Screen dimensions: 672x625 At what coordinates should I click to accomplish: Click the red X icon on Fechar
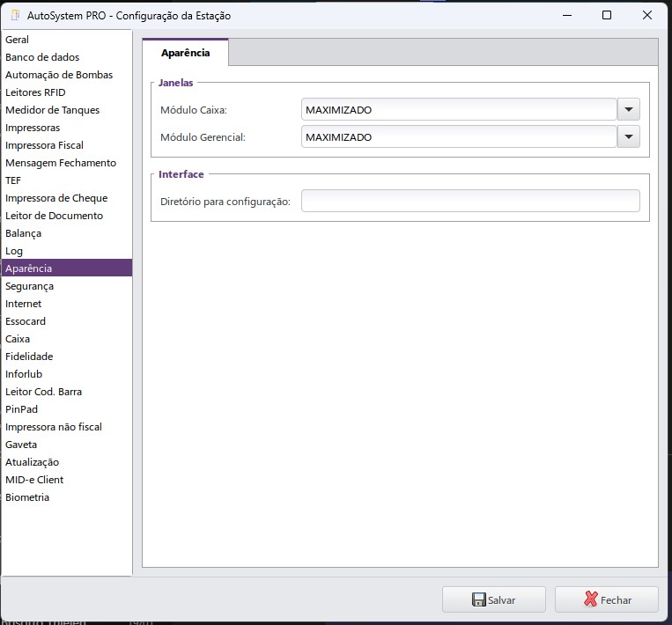click(591, 599)
